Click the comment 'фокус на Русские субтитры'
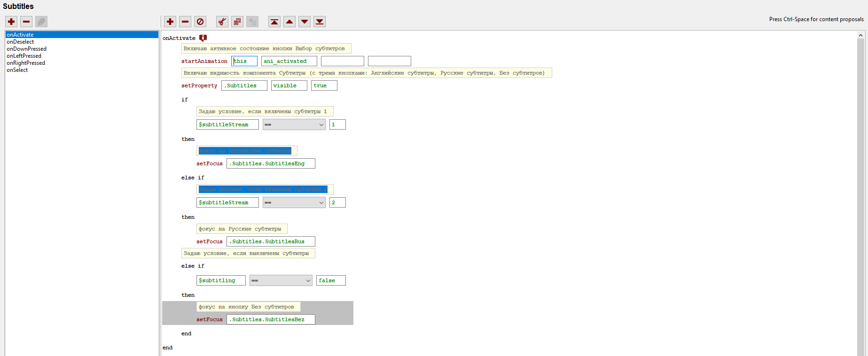The height and width of the screenshot is (356, 868). click(x=242, y=229)
